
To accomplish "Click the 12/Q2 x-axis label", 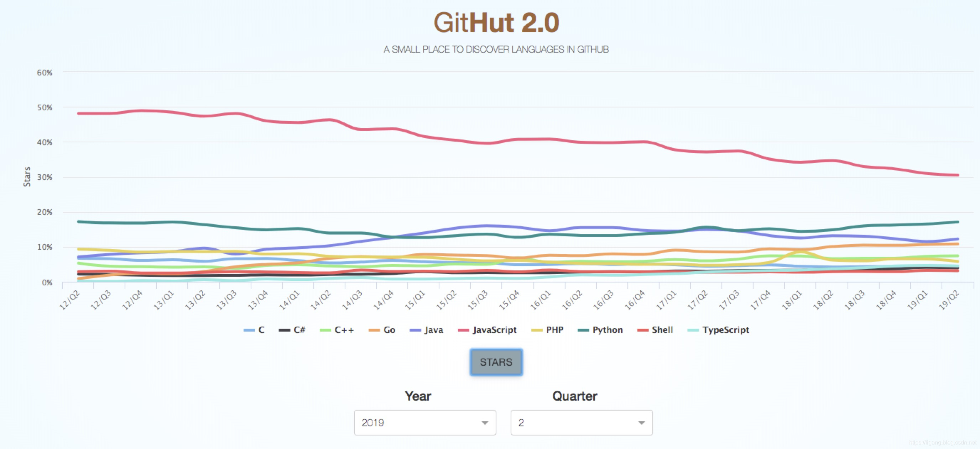I will (x=70, y=300).
